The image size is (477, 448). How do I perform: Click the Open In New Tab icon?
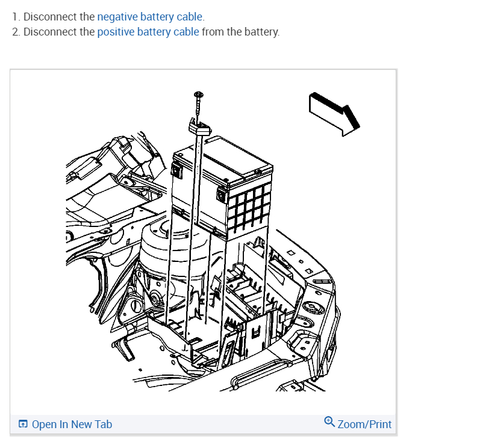23,424
